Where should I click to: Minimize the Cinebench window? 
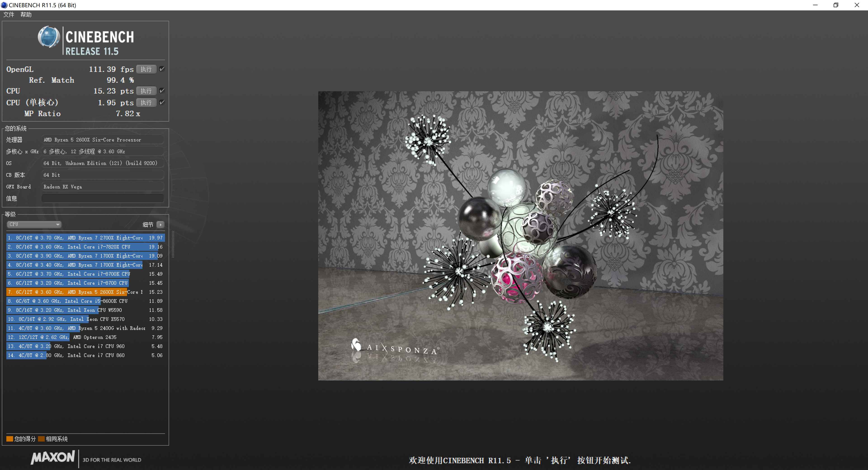pos(815,5)
